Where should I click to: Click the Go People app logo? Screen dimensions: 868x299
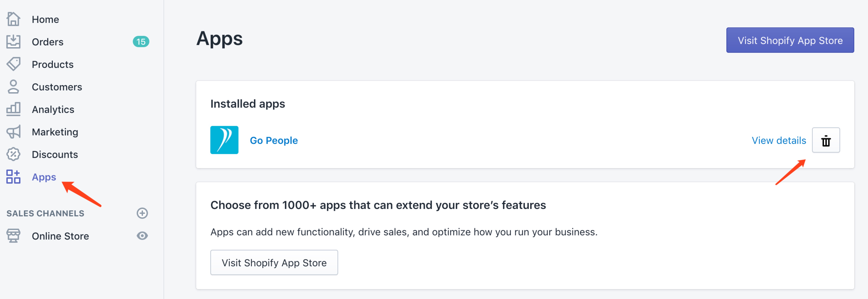[x=224, y=140]
